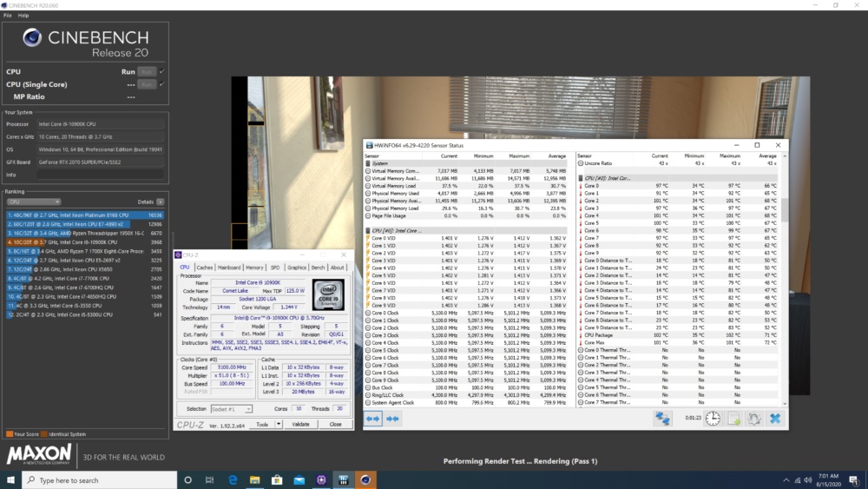Screen dimensions: 868x489
Task: Collapse CPU [#0] Intel Core group, right HWiNFO pane
Action: [x=581, y=178]
